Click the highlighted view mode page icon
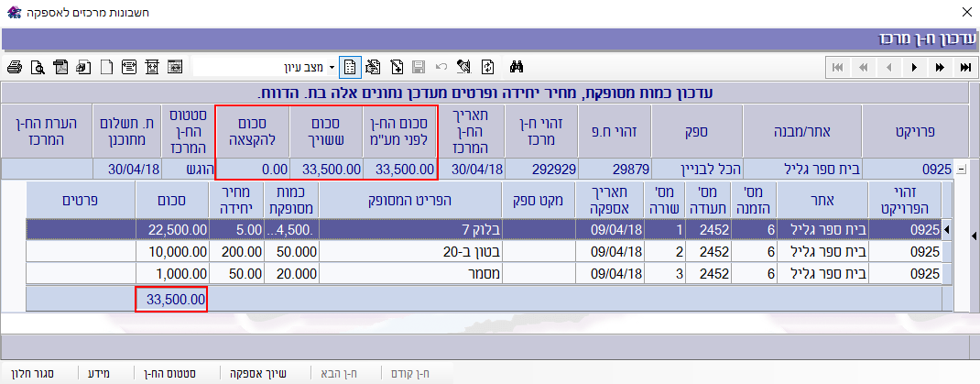This screenshot has height=384, width=980. click(x=349, y=67)
